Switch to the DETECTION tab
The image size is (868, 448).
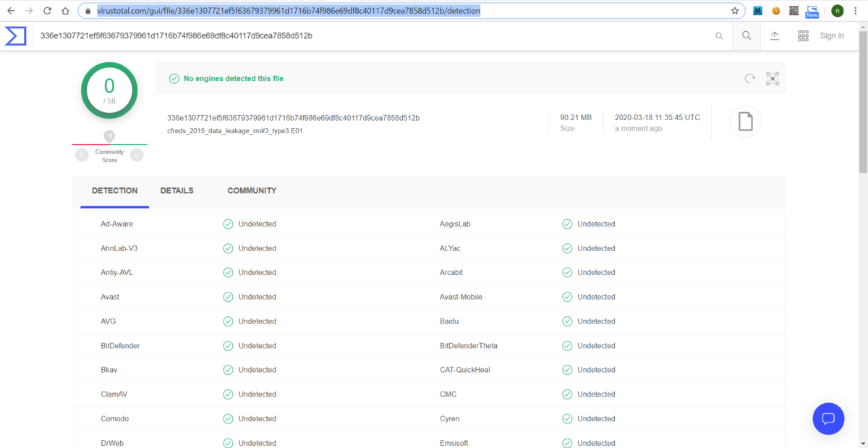114,191
